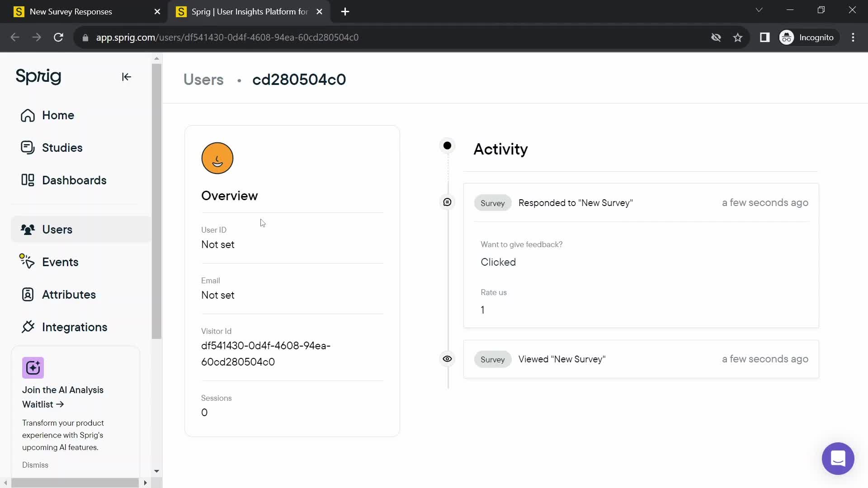This screenshot has height=488, width=868.
Task: Click the orange user avatar
Action: 217,158
